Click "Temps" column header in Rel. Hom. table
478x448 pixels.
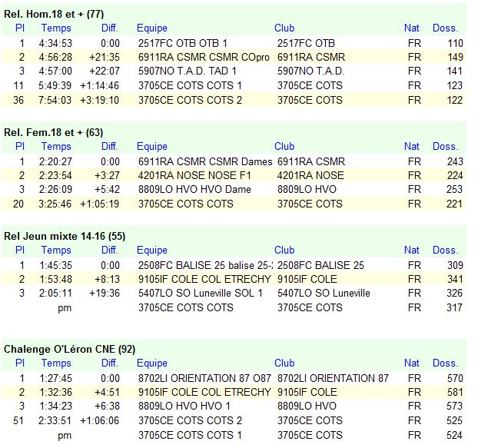pyautogui.click(x=56, y=28)
